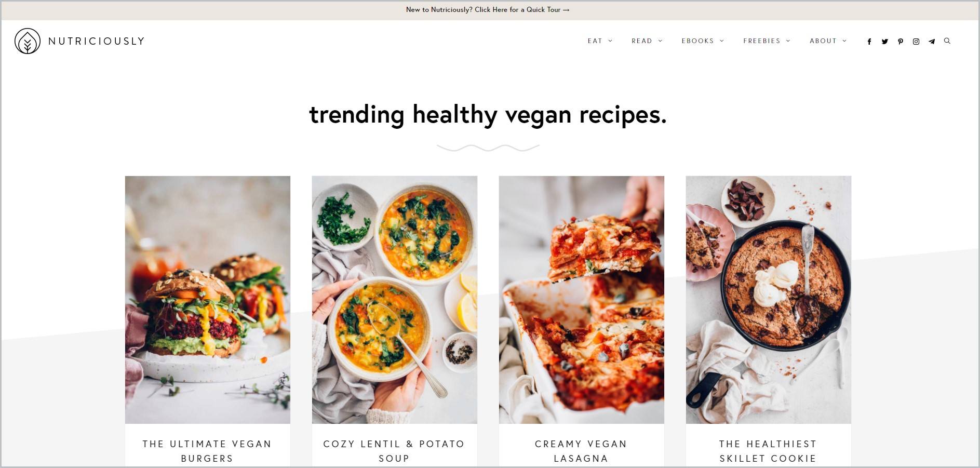
Task: Open the ABOUT menu item
Action: click(x=823, y=41)
